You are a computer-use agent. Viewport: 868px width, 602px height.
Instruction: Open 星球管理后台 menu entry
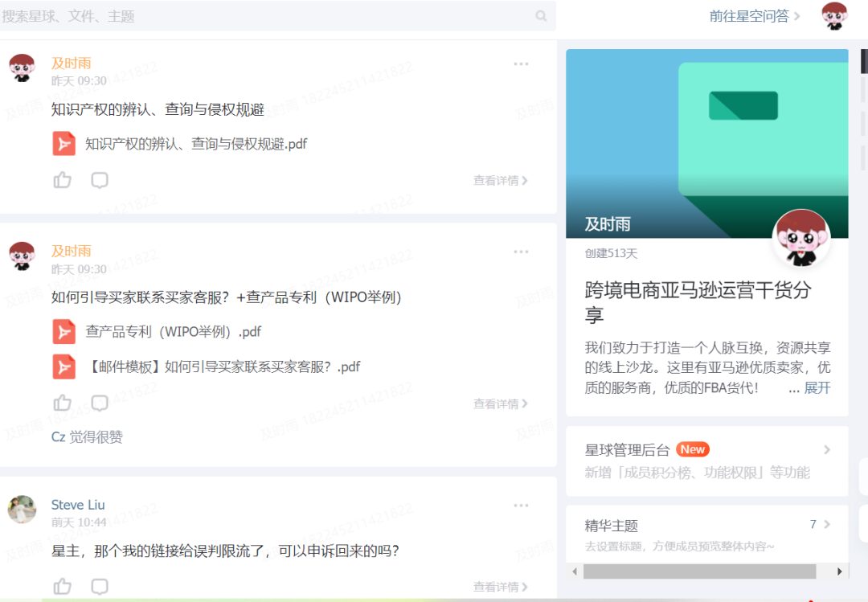(706, 461)
